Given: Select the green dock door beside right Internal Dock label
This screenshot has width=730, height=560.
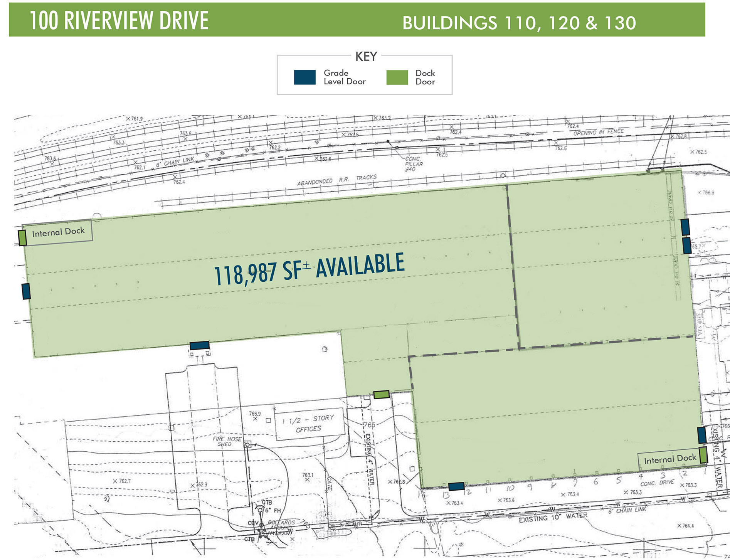Looking at the screenshot, I should [703, 455].
